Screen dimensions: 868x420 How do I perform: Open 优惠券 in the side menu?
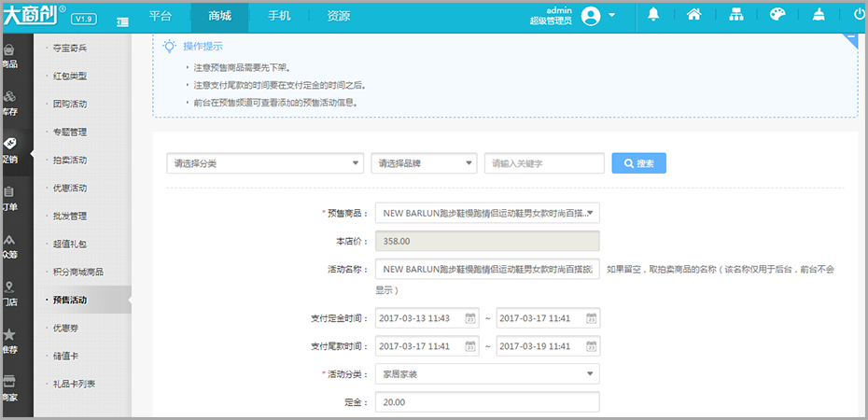tap(66, 329)
